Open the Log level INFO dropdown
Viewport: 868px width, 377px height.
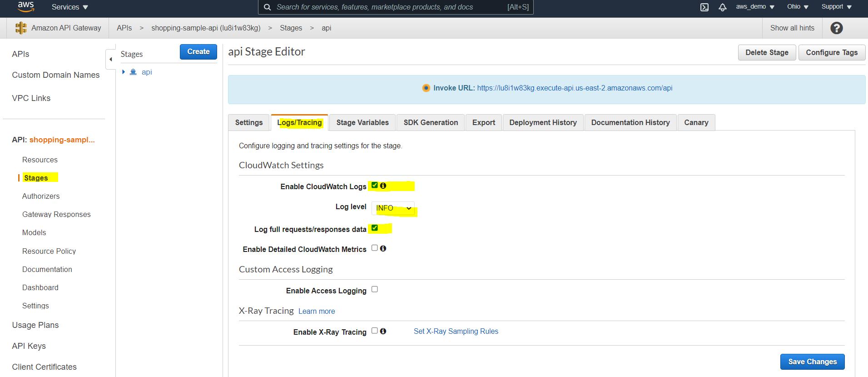(x=393, y=208)
